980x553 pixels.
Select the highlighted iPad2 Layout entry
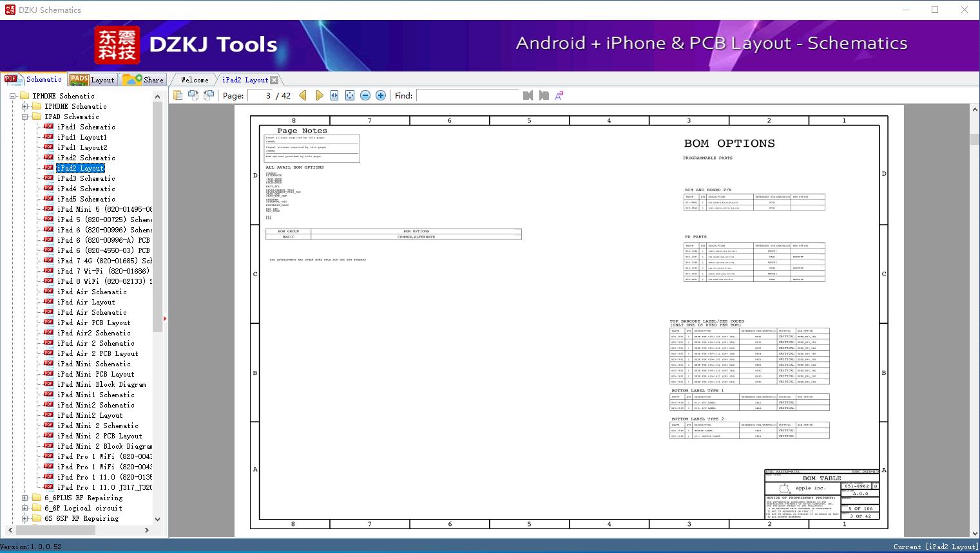coord(80,168)
